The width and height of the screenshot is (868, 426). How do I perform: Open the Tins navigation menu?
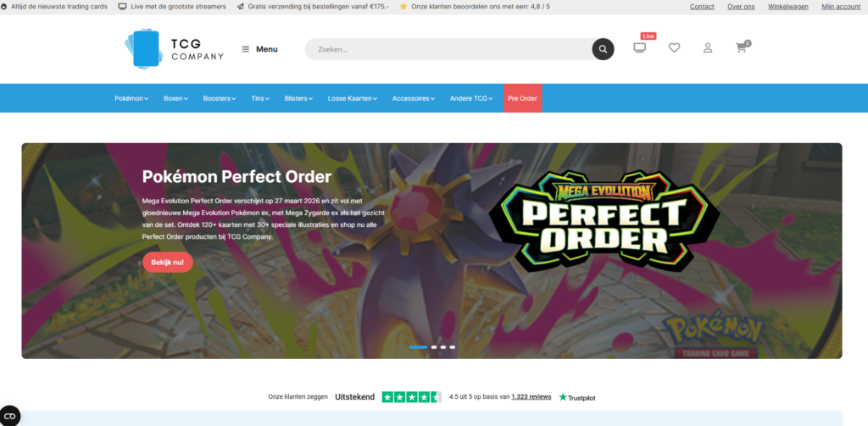pos(260,98)
